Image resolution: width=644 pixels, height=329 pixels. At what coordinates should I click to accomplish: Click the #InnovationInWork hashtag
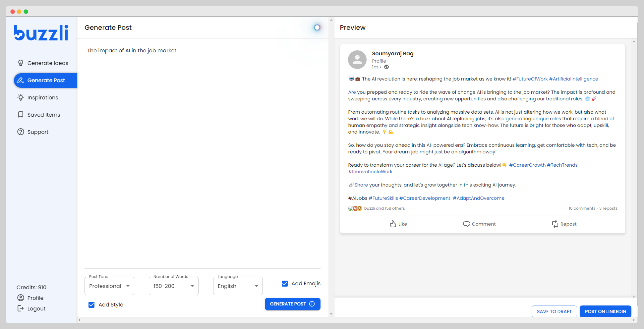pos(370,172)
